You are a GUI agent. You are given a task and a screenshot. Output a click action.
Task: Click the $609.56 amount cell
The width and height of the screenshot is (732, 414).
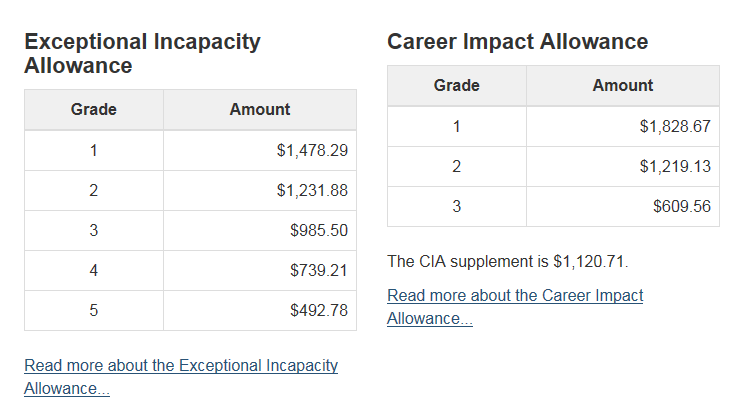coord(623,206)
